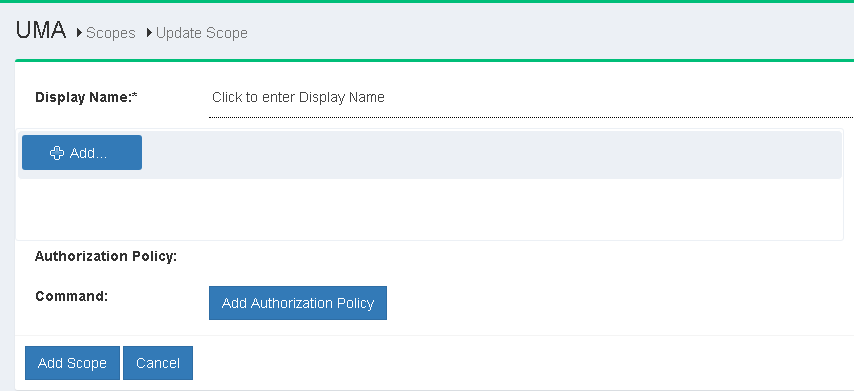Click the Command label
The height and width of the screenshot is (391, 854).
[x=71, y=296]
